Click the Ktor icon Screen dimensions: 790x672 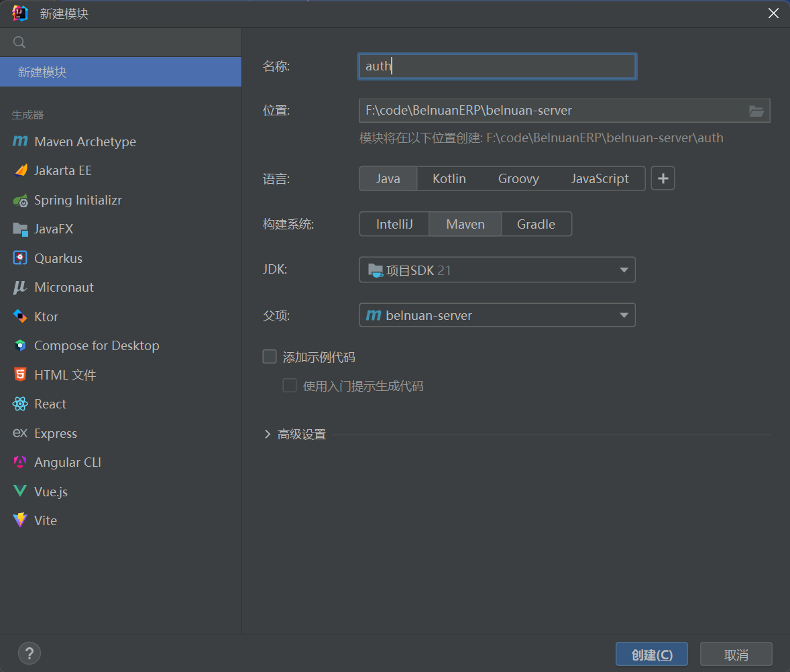pyautogui.click(x=20, y=317)
